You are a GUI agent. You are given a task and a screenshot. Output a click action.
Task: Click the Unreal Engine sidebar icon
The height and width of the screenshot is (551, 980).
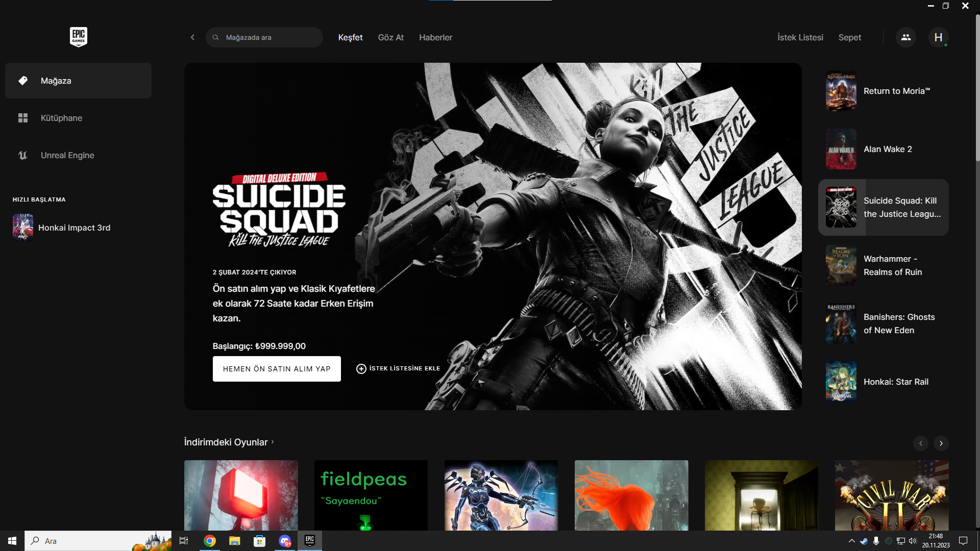point(23,155)
